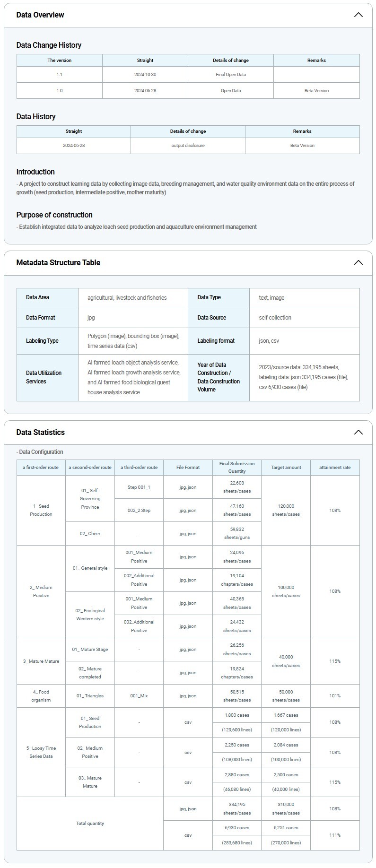
Task: Click the Metadata Structure Table title
Action: (58, 262)
